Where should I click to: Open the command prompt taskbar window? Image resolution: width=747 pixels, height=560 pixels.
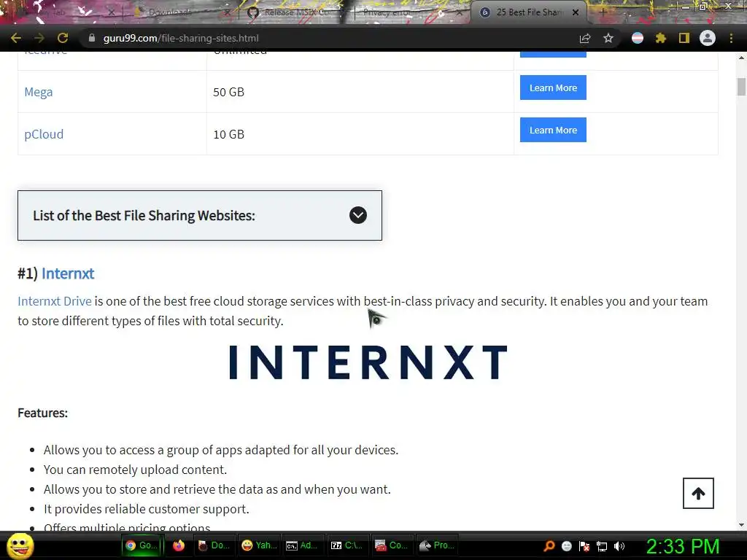(x=302, y=545)
